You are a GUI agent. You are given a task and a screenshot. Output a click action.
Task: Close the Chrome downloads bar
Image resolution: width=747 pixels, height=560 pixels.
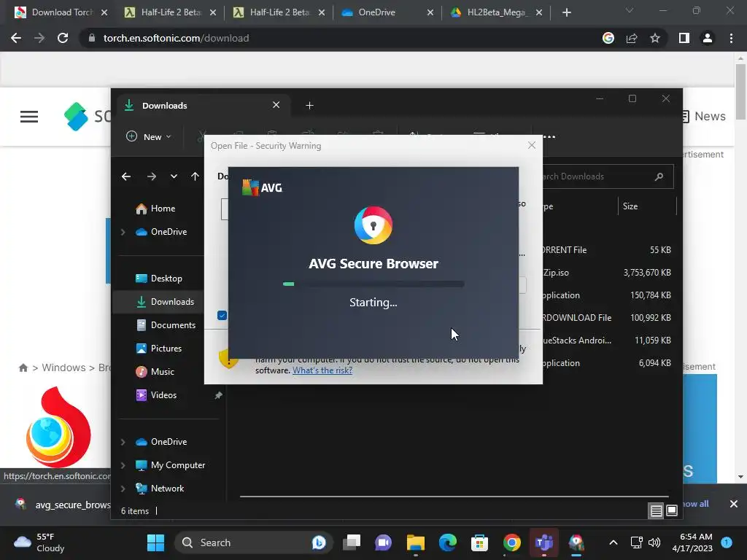(734, 504)
